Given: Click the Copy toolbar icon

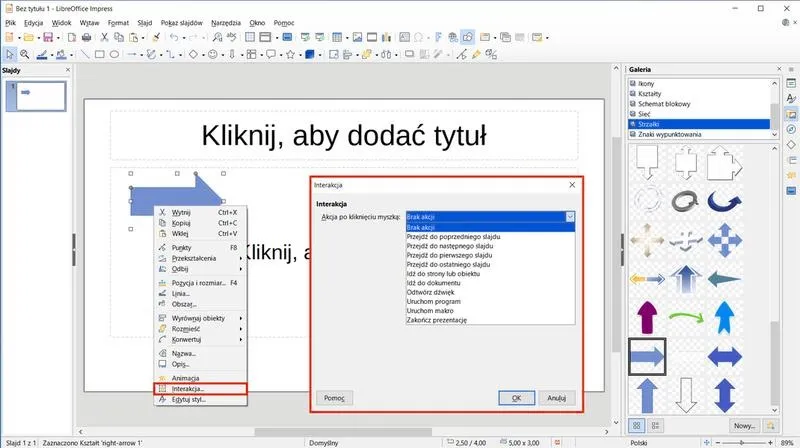Looking at the screenshot, I should (119, 37).
